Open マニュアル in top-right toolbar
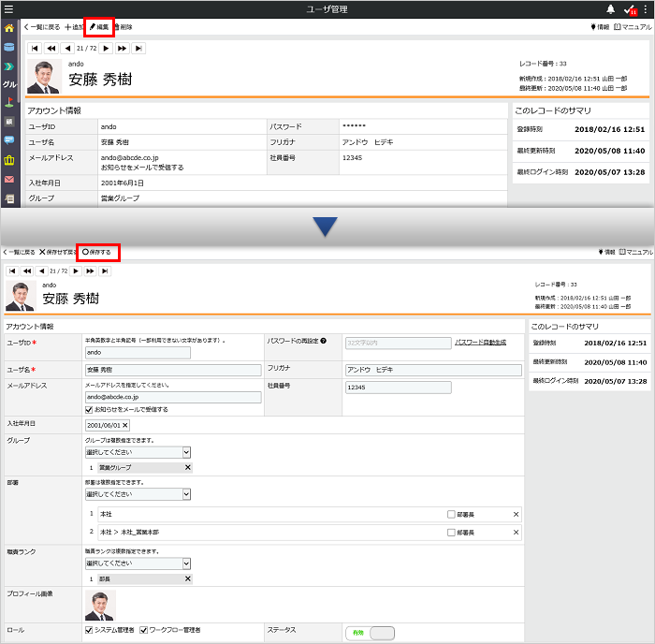 coord(633,27)
